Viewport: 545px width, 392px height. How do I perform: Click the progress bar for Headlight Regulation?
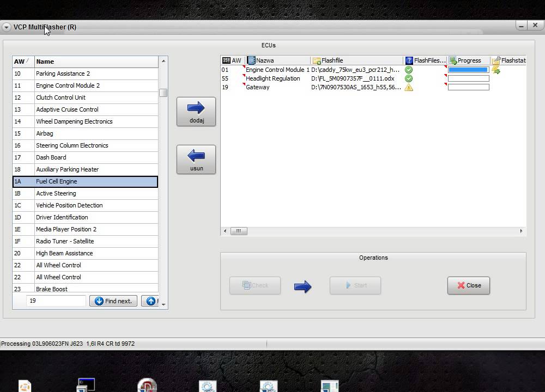469,78
